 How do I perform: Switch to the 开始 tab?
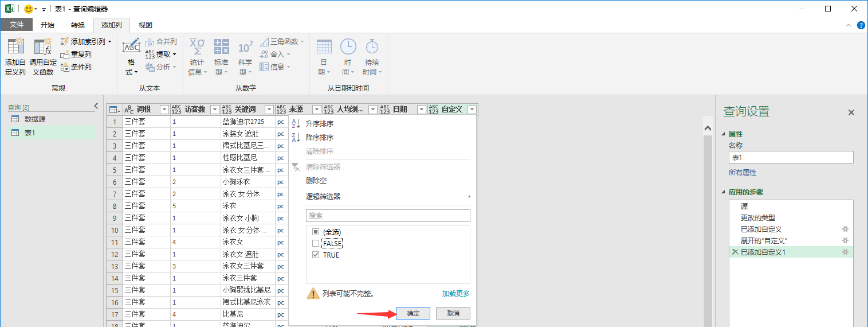tap(47, 25)
